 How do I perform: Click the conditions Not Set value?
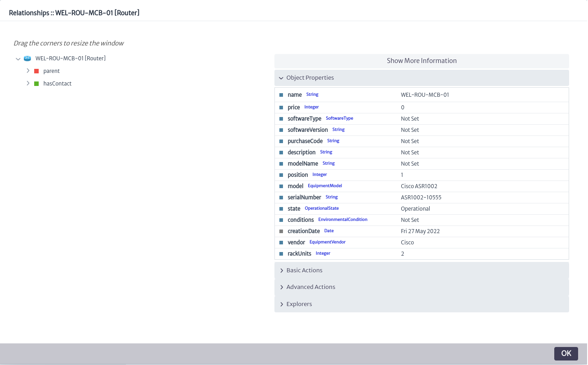[x=410, y=220]
